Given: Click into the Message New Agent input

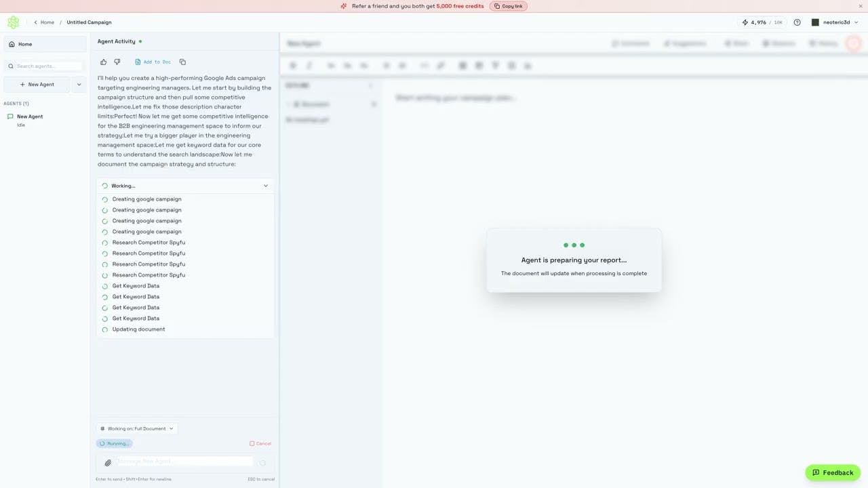Looking at the screenshot, I should point(184,462).
